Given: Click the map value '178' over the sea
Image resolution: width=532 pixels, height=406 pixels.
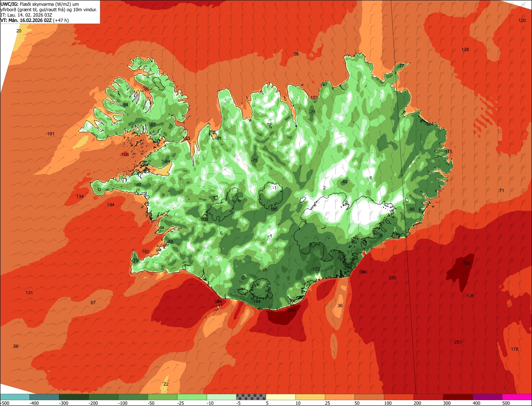Looking at the screenshot, I should click(515, 349).
